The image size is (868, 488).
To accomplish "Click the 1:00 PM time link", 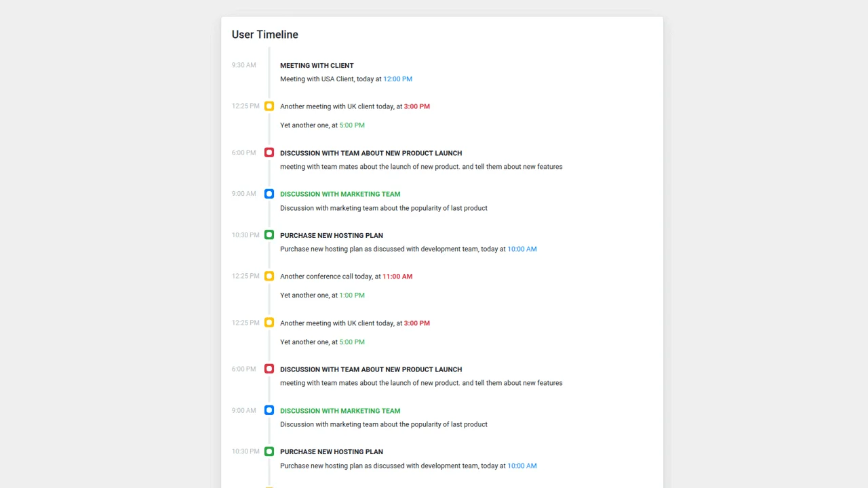I will pos(351,295).
